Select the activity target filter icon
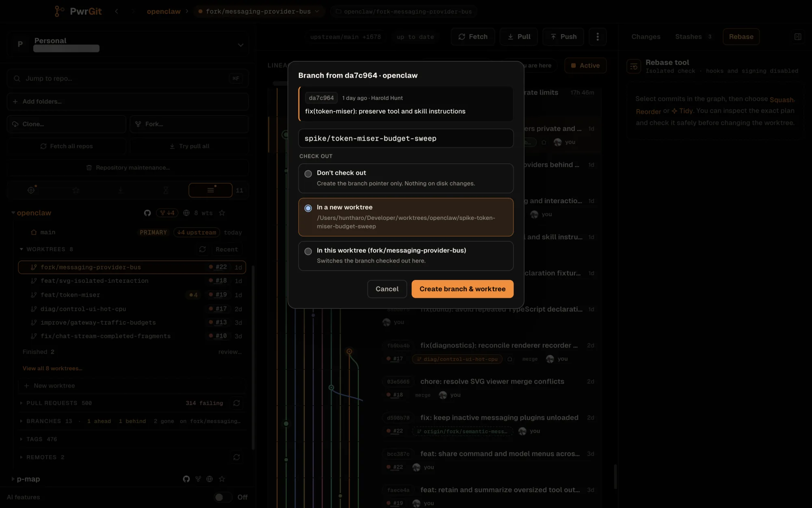812x508 pixels. pos(31,190)
